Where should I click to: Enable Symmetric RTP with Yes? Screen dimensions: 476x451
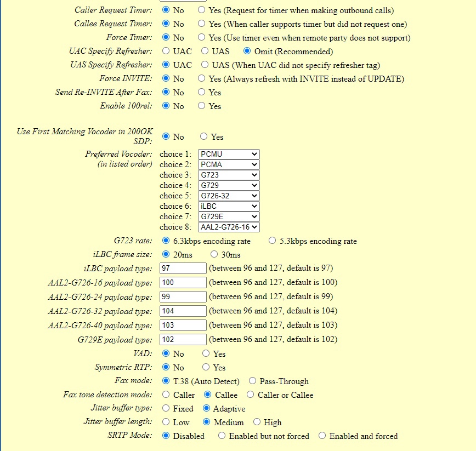tap(206, 367)
